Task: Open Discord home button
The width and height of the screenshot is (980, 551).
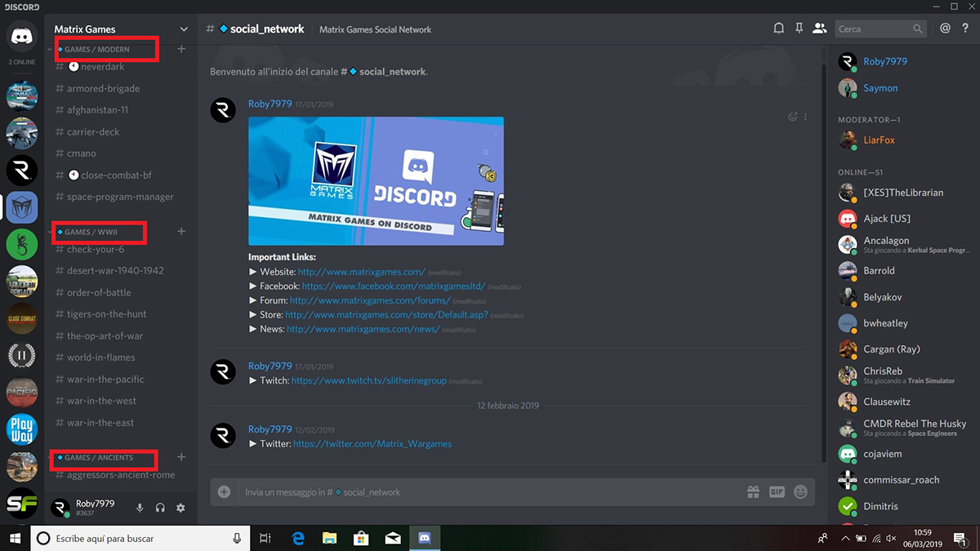Action: coord(22,38)
